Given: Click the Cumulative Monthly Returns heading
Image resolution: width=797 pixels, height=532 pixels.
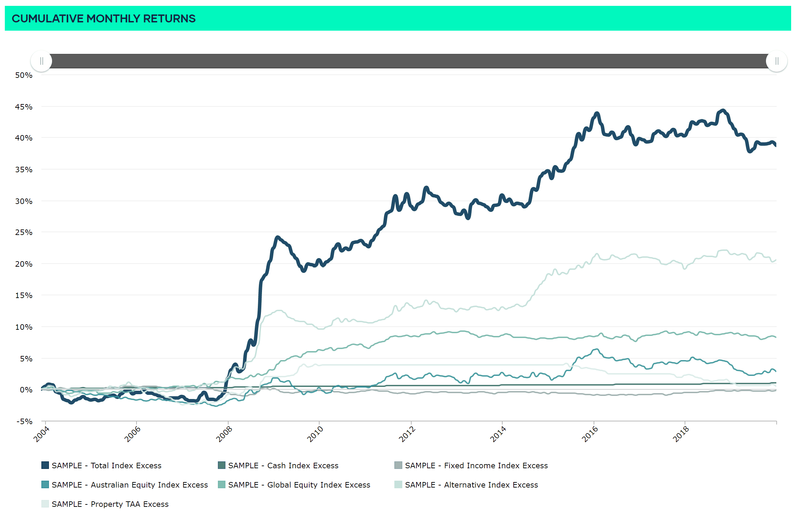Looking at the screenshot, I should click(x=103, y=19).
